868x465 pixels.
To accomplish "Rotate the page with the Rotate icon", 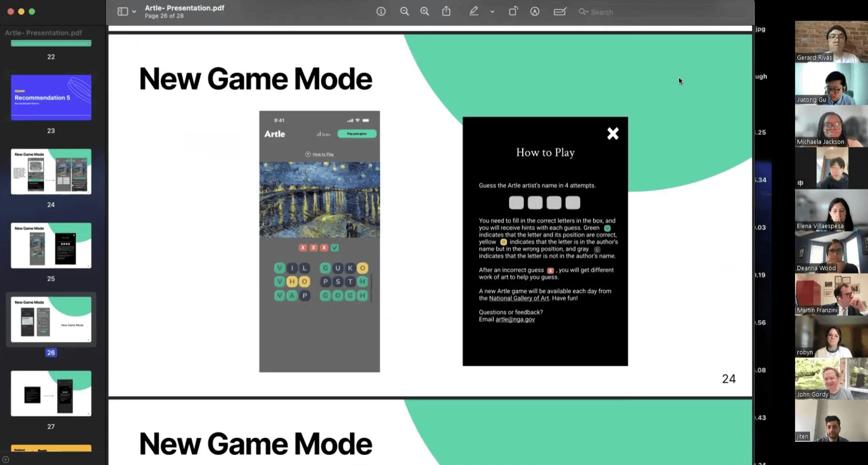I will click(513, 11).
